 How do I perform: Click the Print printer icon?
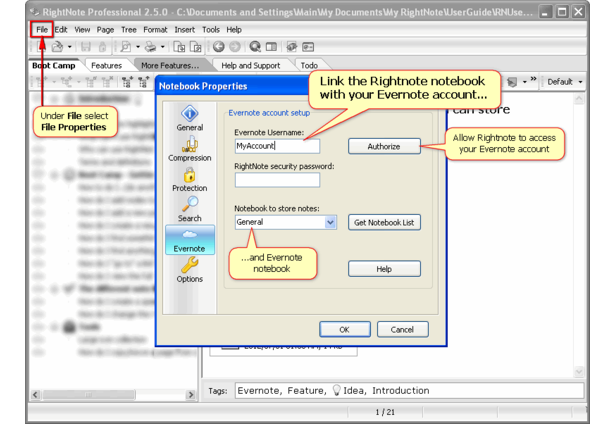point(150,47)
